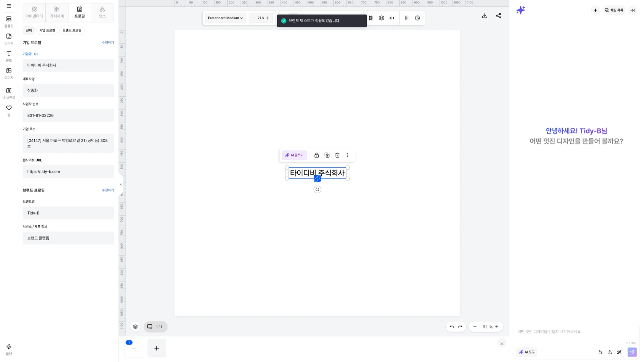The image size is (644, 362).
Task: Duplicate the text element with the copy icon
Action: coord(327,155)
